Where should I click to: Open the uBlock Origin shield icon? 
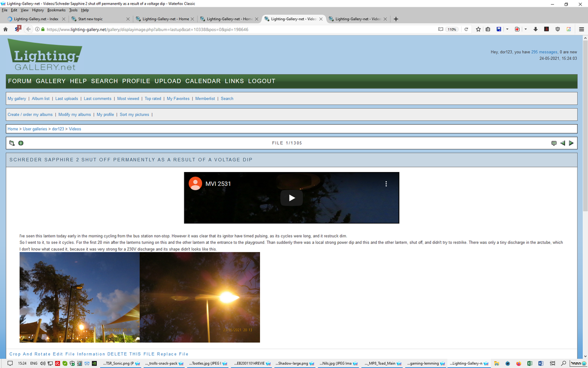(558, 29)
